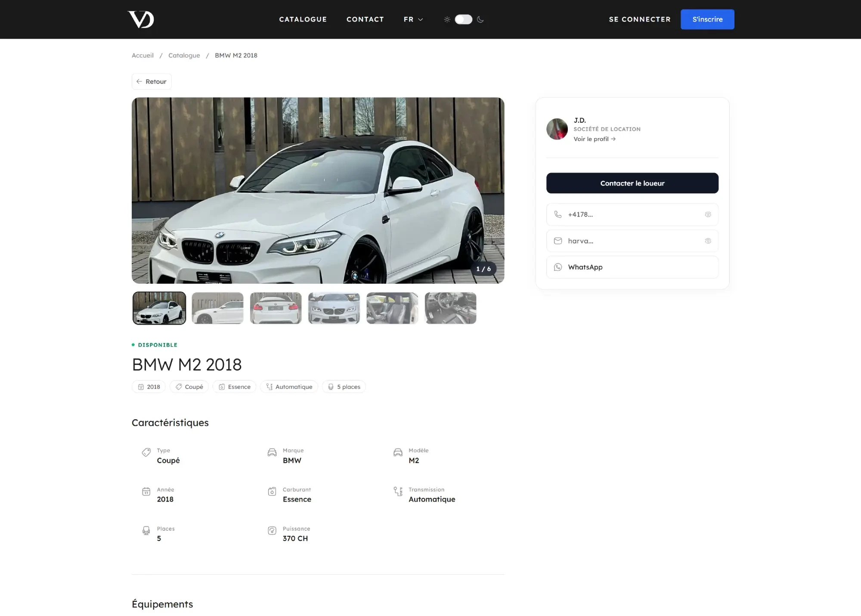Toggle the light/dark theme switch
Viewport: 861px width, 616px height.
[464, 19]
